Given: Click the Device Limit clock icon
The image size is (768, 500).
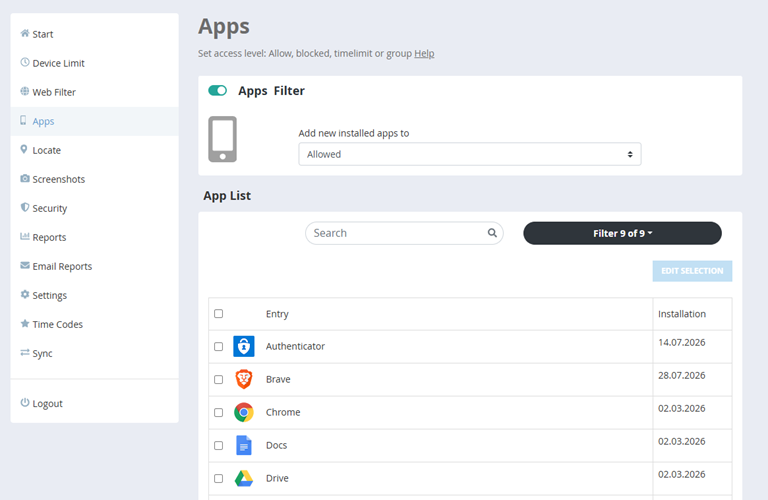Looking at the screenshot, I should pyautogui.click(x=24, y=62).
